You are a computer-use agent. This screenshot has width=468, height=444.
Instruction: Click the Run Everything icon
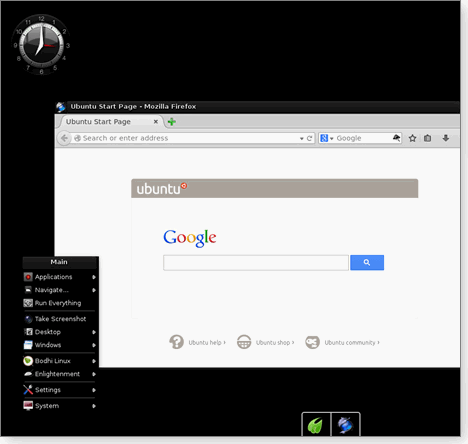point(28,303)
